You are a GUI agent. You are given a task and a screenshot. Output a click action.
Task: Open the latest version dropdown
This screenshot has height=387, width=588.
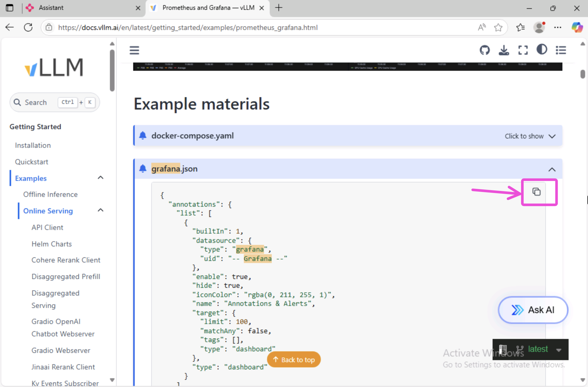point(559,350)
